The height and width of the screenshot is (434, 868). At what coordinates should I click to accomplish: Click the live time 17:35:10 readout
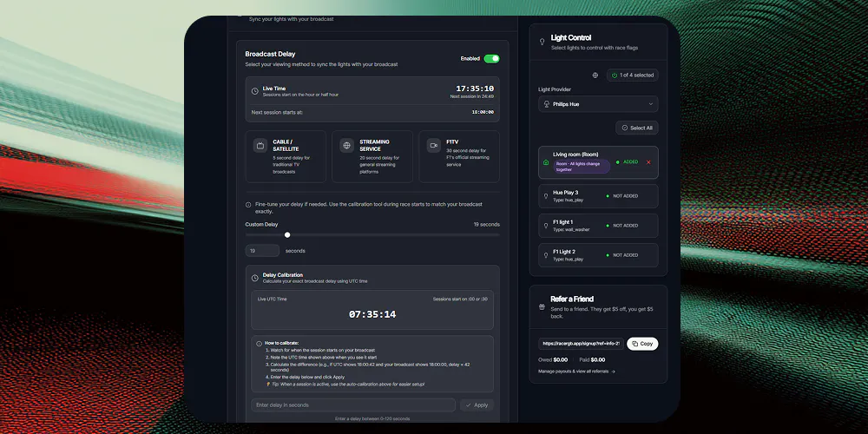(475, 89)
